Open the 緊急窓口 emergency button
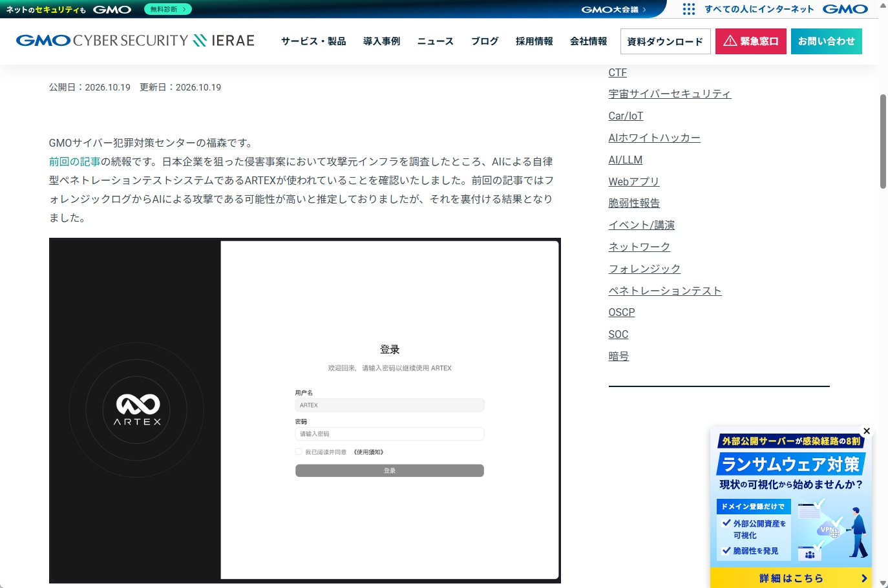Screen dimensions: 888x588 coord(751,41)
